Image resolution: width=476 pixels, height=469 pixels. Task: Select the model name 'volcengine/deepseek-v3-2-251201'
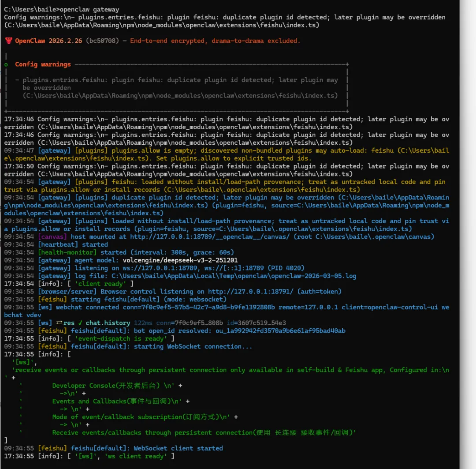180,260
